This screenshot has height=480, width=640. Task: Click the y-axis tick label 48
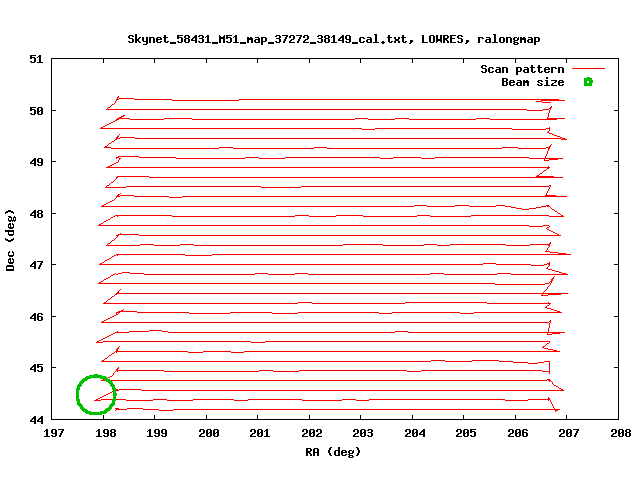click(x=36, y=214)
